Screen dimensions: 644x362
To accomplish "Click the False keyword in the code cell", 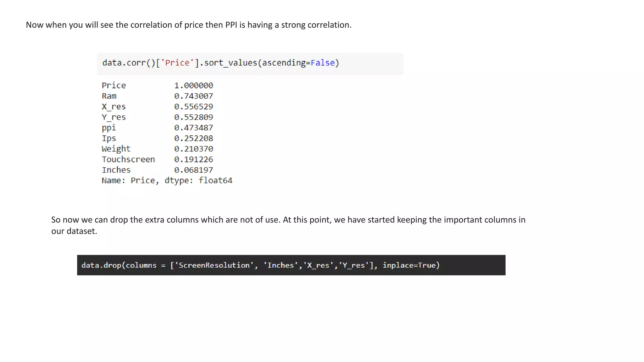I will 323,63.
